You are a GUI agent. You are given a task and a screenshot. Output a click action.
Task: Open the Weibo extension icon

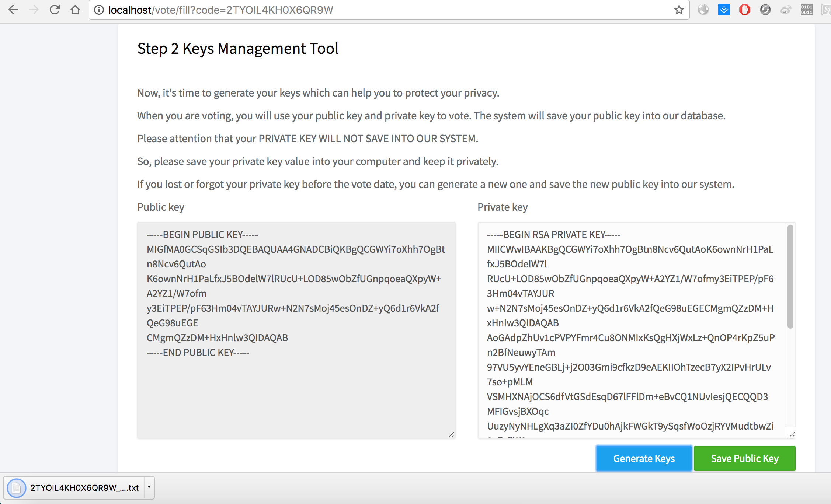pos(786,10)
